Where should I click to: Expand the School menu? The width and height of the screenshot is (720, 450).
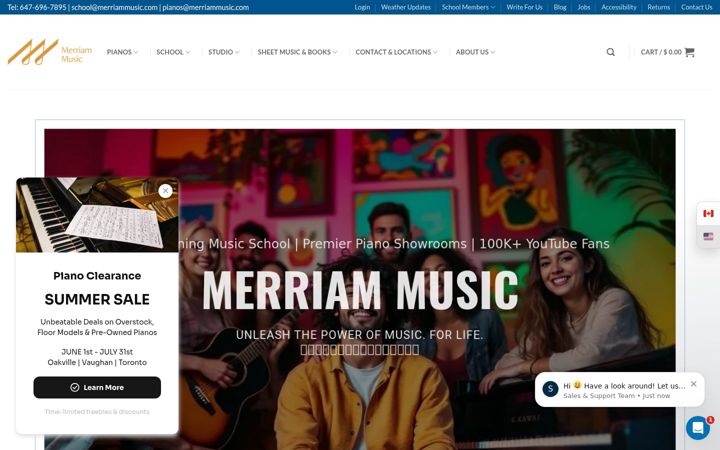[173, 52]
